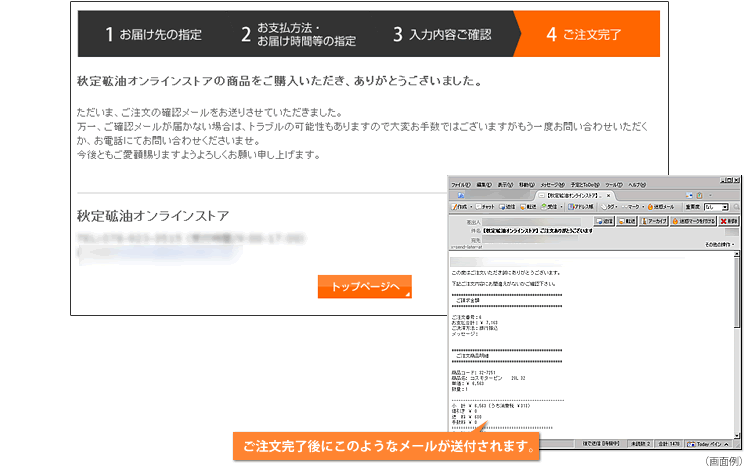Click the 迷惑マークを付ける button
This screenshot has width=744, height=472.
tap(693, 222)
